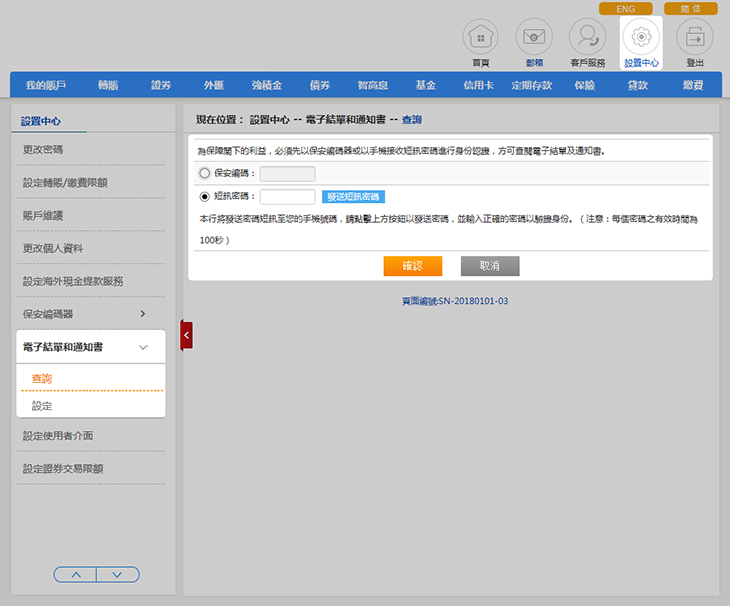730x606 pixels.
Task: Click the grey 取消 button
Action: 489,266
